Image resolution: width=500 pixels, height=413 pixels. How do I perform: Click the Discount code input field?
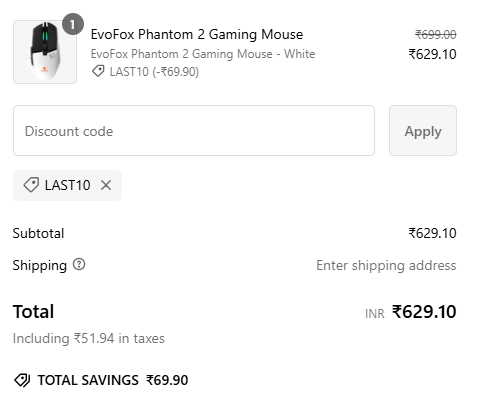194,130
